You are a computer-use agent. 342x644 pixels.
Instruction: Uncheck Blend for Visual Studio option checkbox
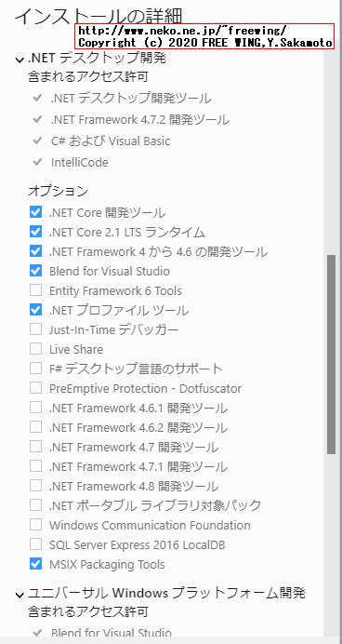click(35, 271)
